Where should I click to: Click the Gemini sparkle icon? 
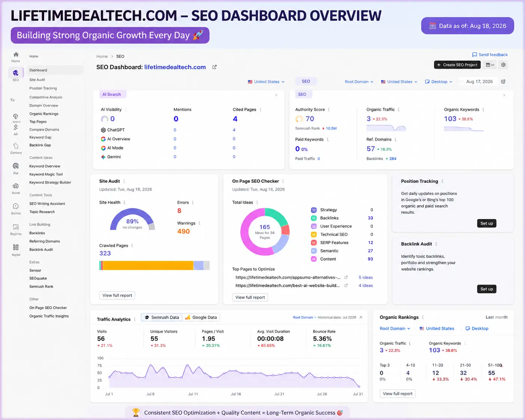(103, 157)
